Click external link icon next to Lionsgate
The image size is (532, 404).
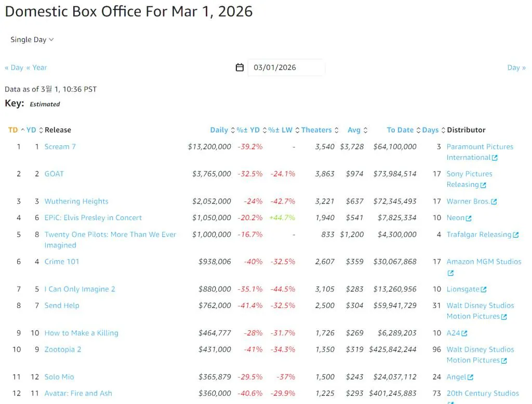coord(484,290)
